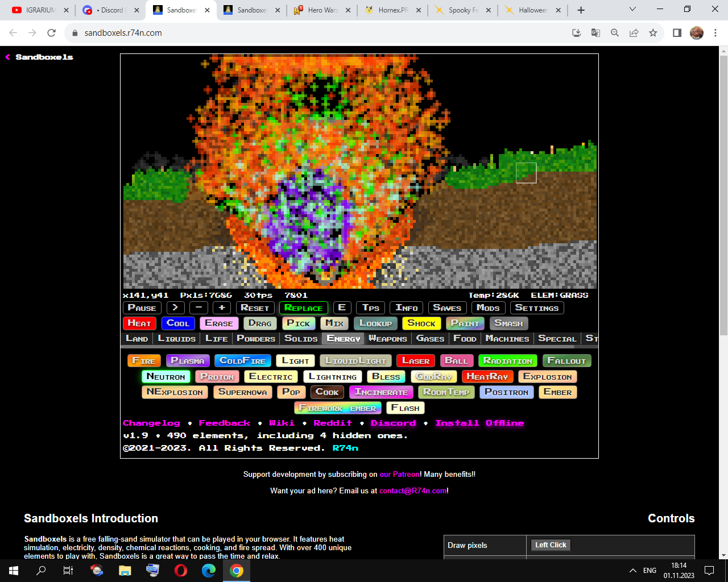This screenshot has height=582, width=728.
Task: Open Opera from the Windows taskbar
Action: pyautogui.click(x=181, y=571)
